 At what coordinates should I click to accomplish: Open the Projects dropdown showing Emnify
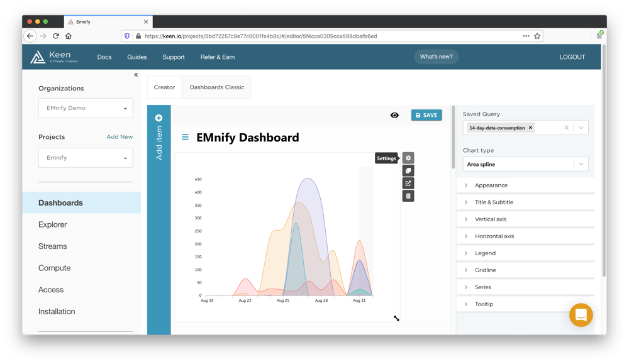[x=86, y=158]
